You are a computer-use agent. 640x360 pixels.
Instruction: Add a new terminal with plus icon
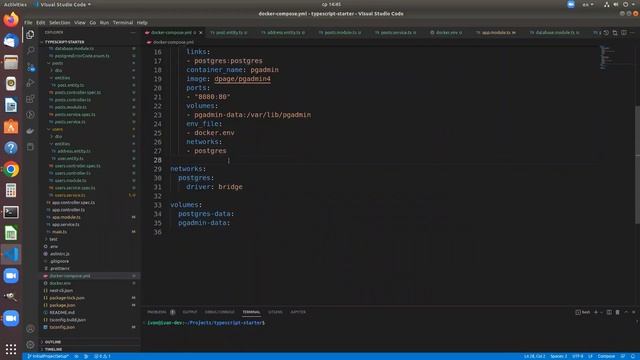click(x=596, y=312)
